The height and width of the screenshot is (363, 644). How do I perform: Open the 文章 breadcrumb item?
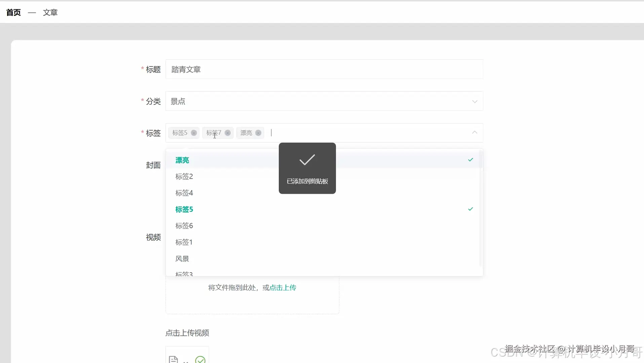point(50,12)
